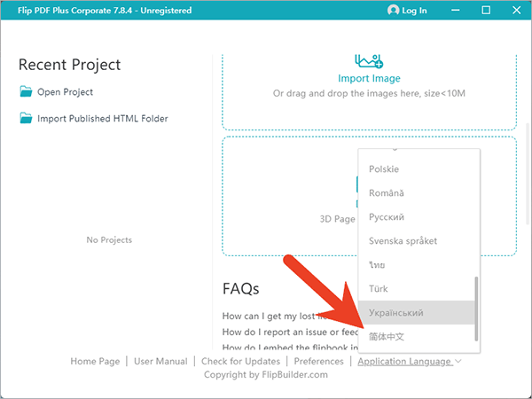Open FAQ 'How do I report an issue'
The width and height of the screenshot is (532, 399).
tap(290, 332)
